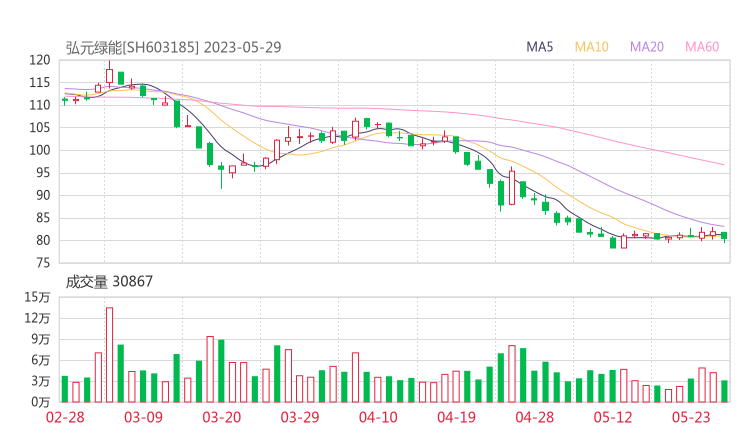Click the 90 price axis label

click(43, 195)
